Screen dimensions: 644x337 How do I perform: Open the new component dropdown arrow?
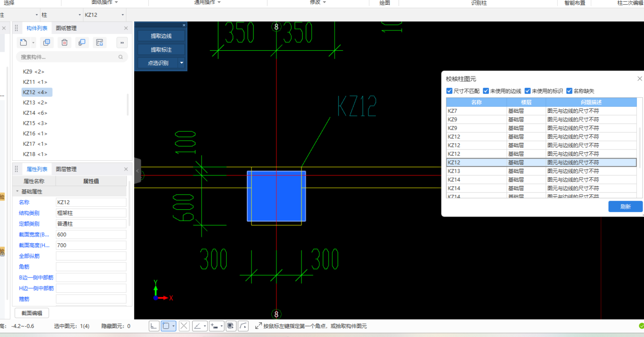33,43
